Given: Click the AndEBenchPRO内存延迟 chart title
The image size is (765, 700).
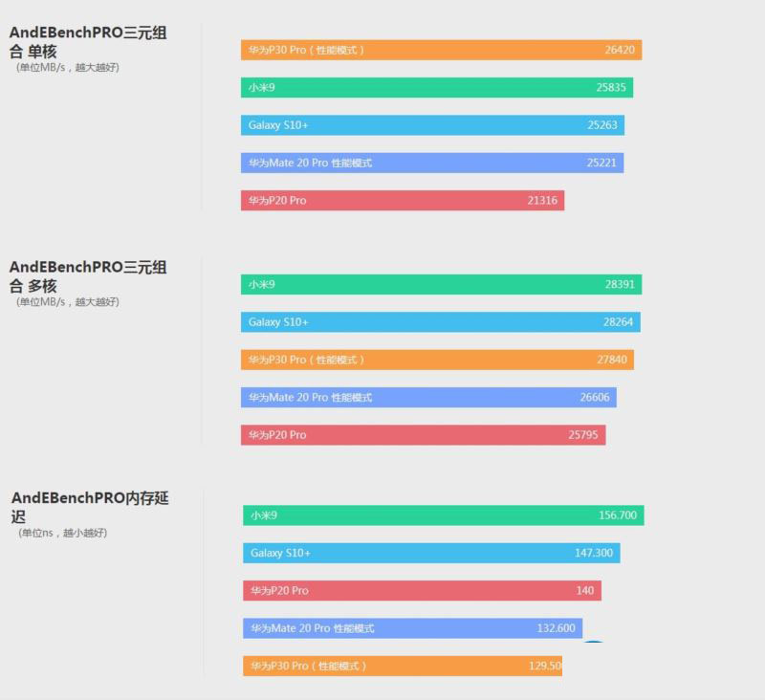Looking at the screenshot, I should point(90,507).
